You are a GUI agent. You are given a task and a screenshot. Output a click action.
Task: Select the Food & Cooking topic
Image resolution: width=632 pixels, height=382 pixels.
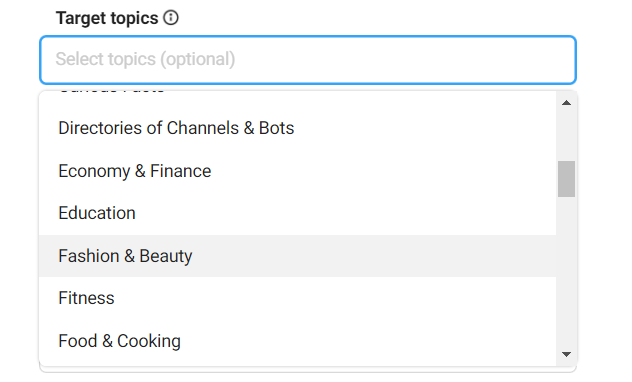point(297,341)
